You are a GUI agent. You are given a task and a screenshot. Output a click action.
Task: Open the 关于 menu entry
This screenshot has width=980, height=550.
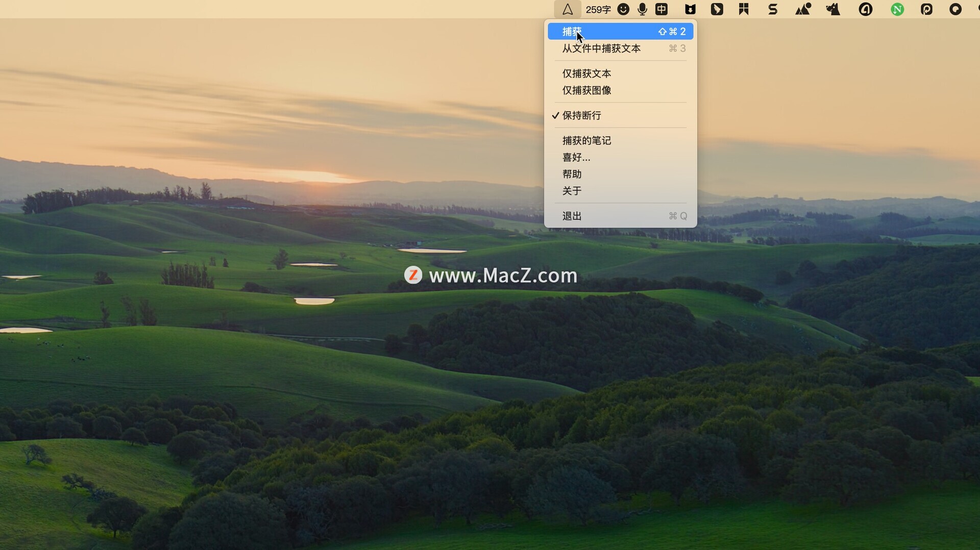(620, 191)
